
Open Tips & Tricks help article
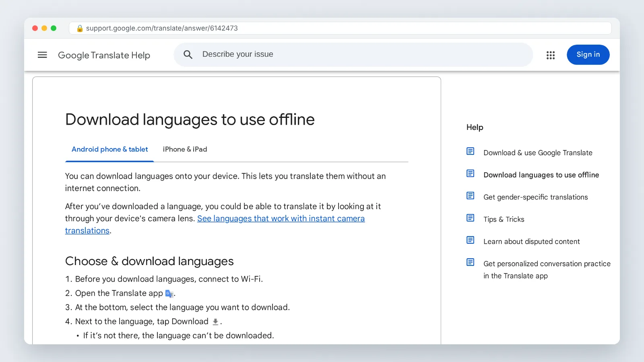click(x=504, y=219)
